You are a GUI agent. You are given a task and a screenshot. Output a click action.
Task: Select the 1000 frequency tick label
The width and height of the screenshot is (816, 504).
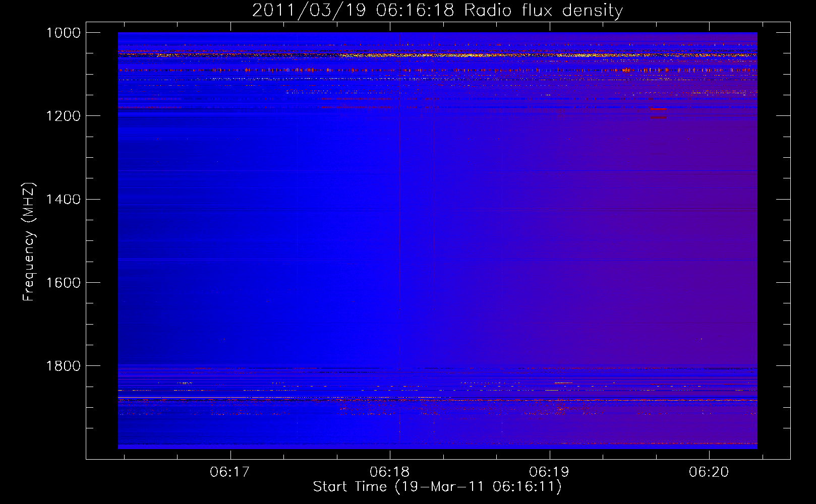[x=64, y=33]
